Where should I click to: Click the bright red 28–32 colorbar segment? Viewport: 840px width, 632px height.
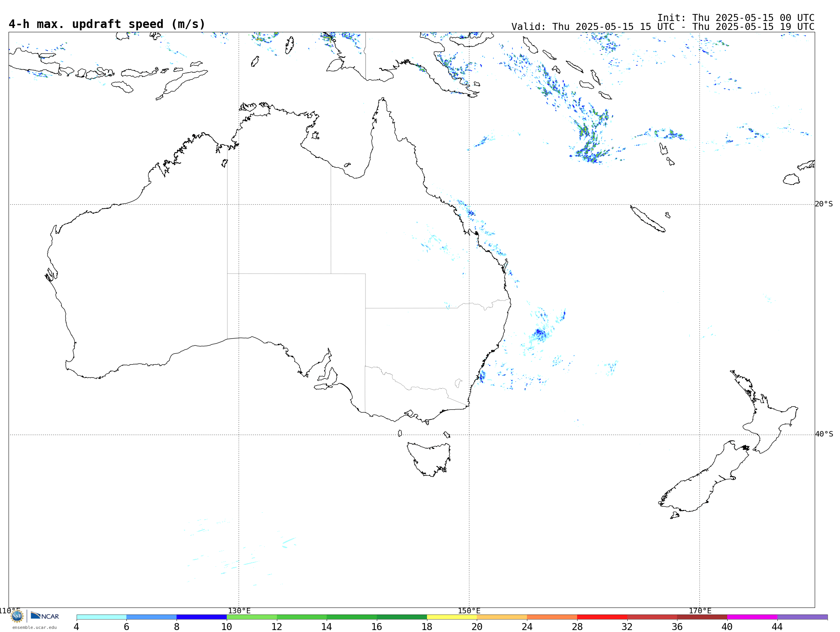[602, 617]
